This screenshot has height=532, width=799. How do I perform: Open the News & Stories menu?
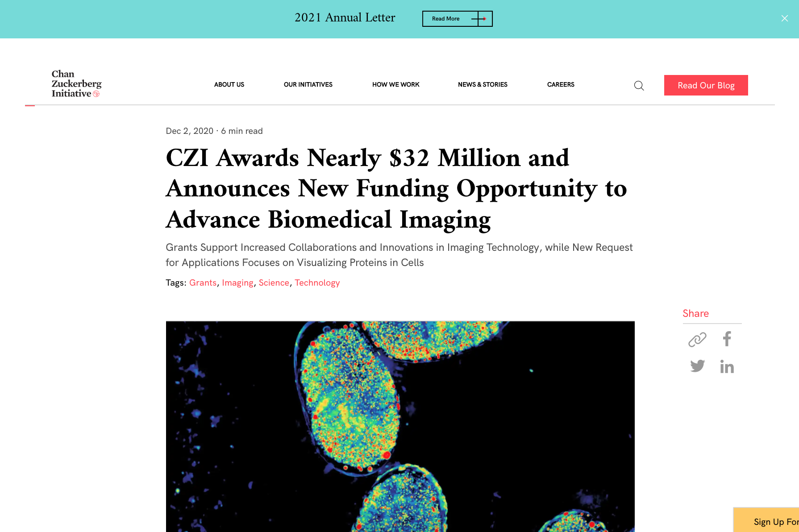click(483, 85)
